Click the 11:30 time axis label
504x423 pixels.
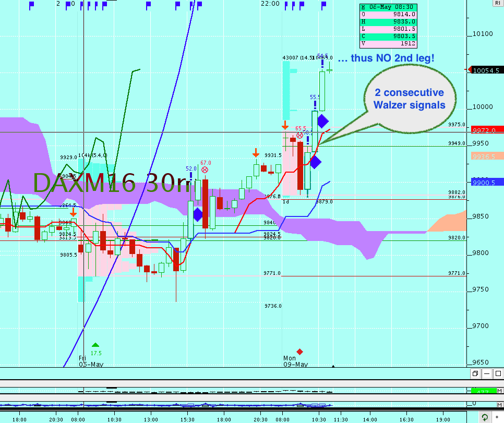[341, 419]
